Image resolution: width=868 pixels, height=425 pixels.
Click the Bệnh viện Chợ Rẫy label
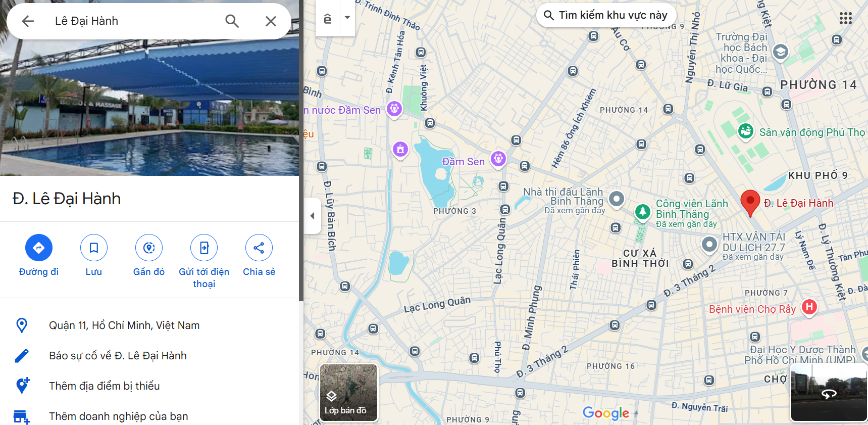(752, 309)
